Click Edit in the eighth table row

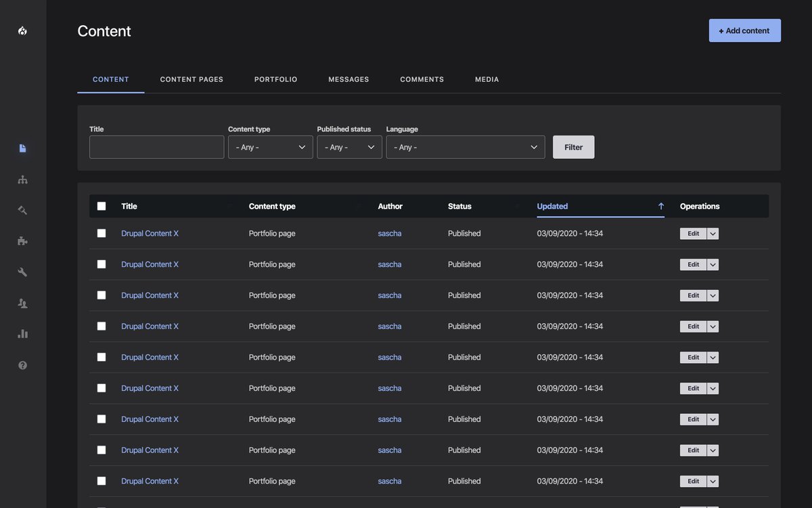pyautogui.click(x=694, y=450)
